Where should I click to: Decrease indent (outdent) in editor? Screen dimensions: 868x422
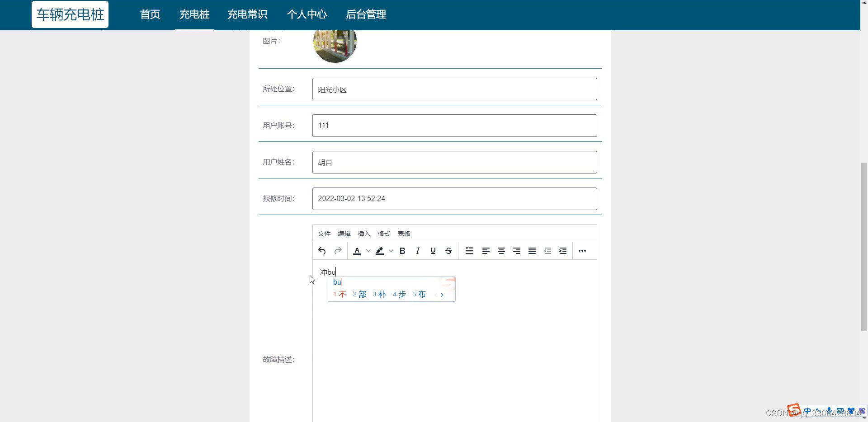[x=547, y=251]
